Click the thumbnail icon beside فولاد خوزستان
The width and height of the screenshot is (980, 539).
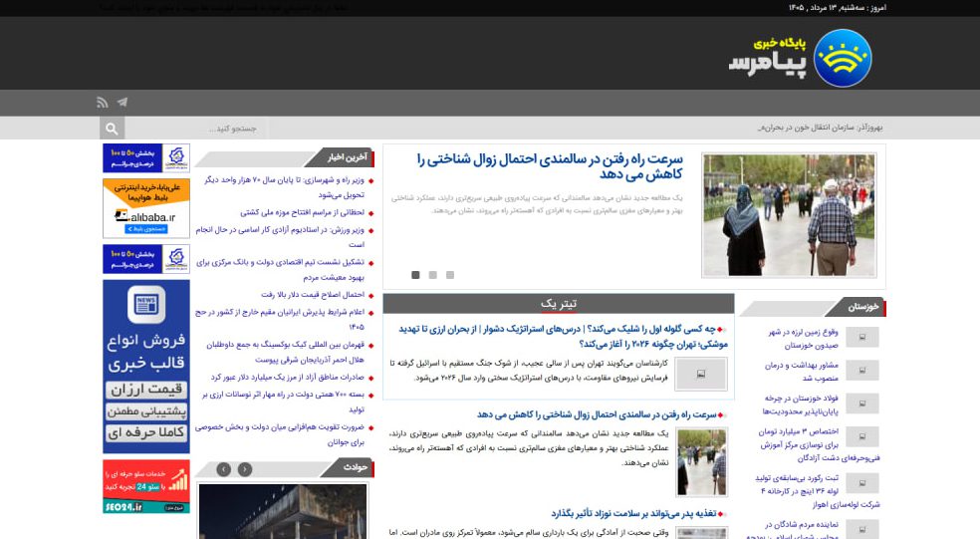click(x=862, y=404)
